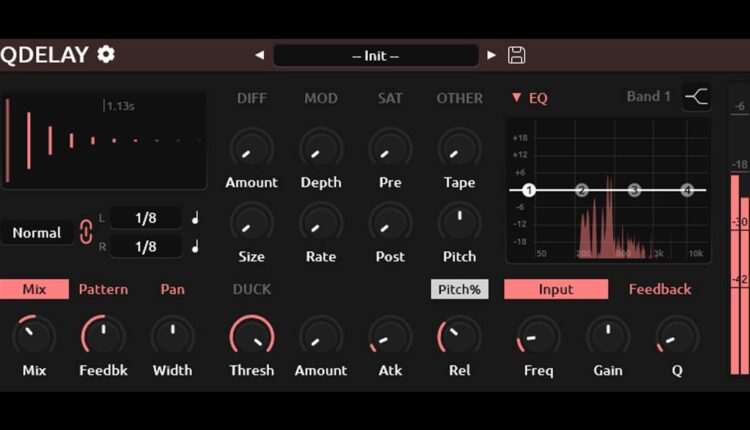Toggle the Pitch% mode button
This screenshot has width=750, height=430.
pyautogui.click(x=459, y=289)
